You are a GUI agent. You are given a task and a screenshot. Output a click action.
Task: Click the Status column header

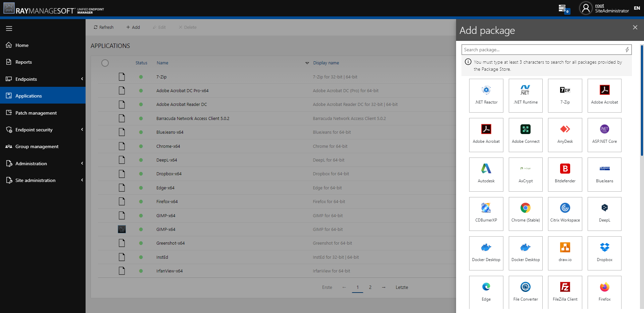coord(141,63)
